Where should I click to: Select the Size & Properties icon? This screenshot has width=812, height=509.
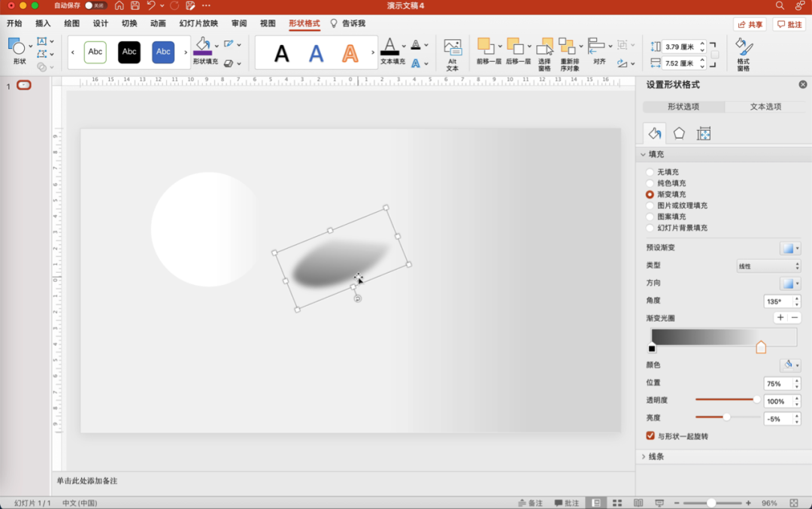click(x=703, y=134)
